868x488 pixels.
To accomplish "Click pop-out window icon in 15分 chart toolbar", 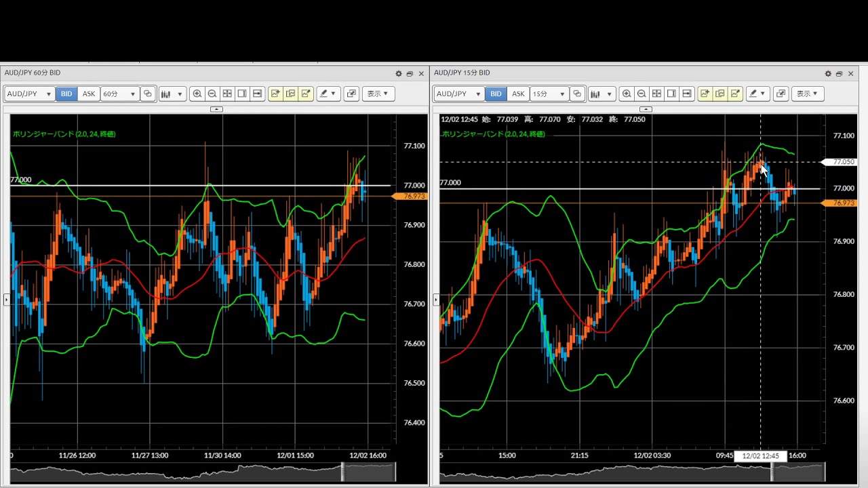I will pyautogui.click(x=781, y=94).
